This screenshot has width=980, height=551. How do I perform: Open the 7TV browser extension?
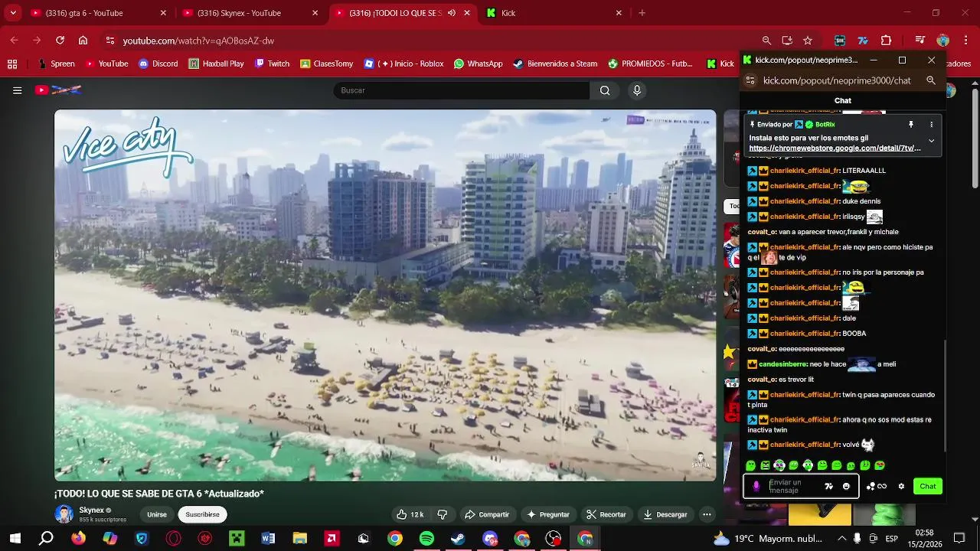863,41
